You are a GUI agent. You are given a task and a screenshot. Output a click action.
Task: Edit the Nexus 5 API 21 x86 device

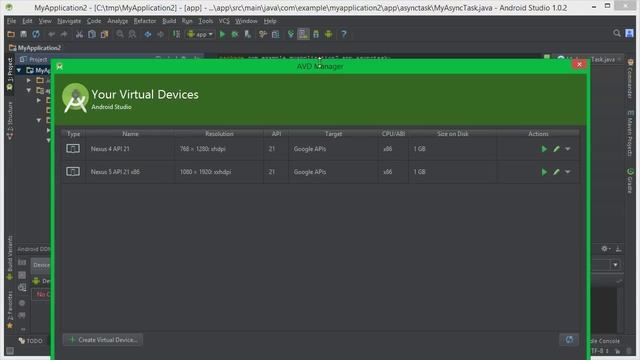556,172
